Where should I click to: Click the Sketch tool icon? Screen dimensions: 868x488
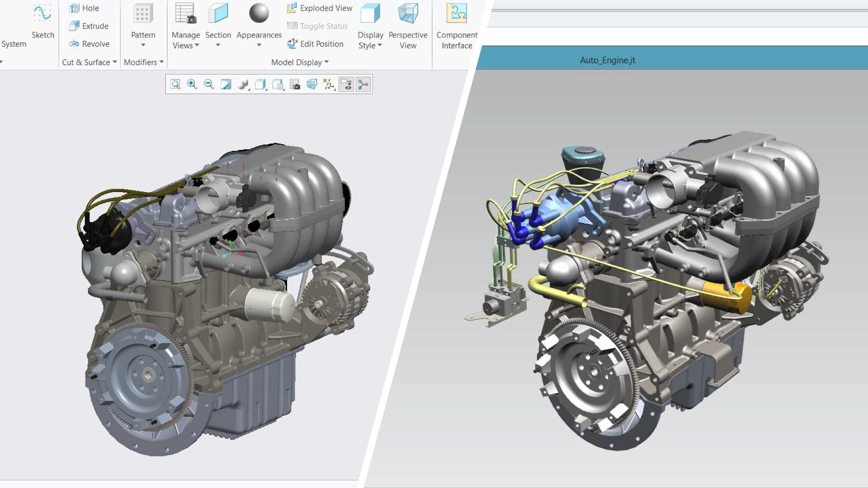pos(42,14)
